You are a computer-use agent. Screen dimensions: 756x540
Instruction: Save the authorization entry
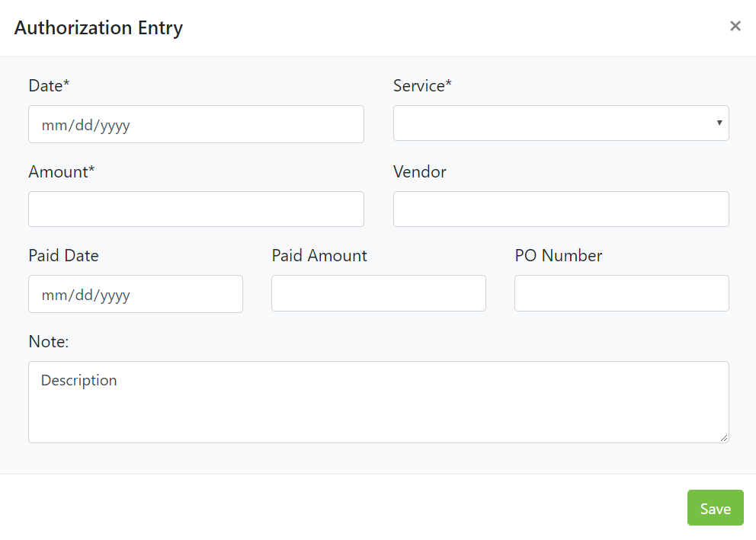(715, 508)
